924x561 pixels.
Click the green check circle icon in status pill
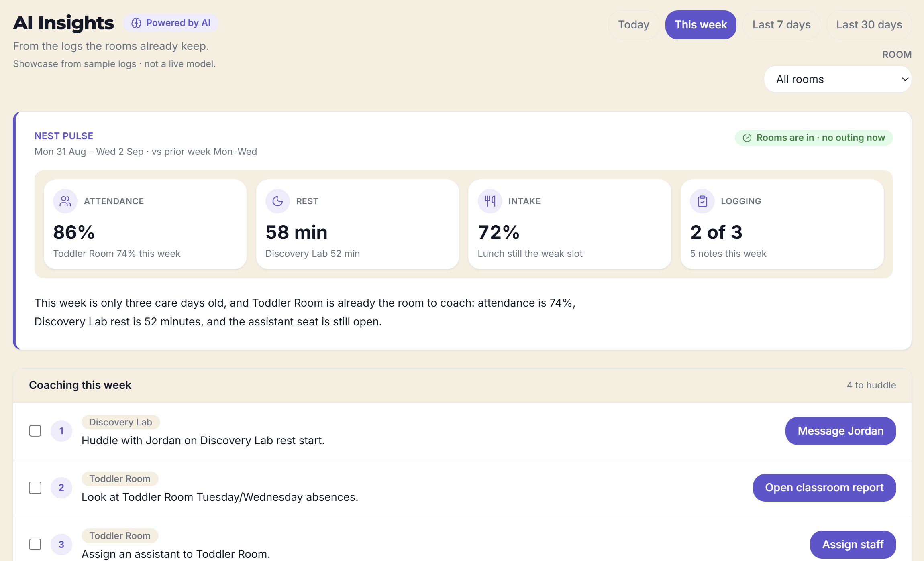pos(747,138)
